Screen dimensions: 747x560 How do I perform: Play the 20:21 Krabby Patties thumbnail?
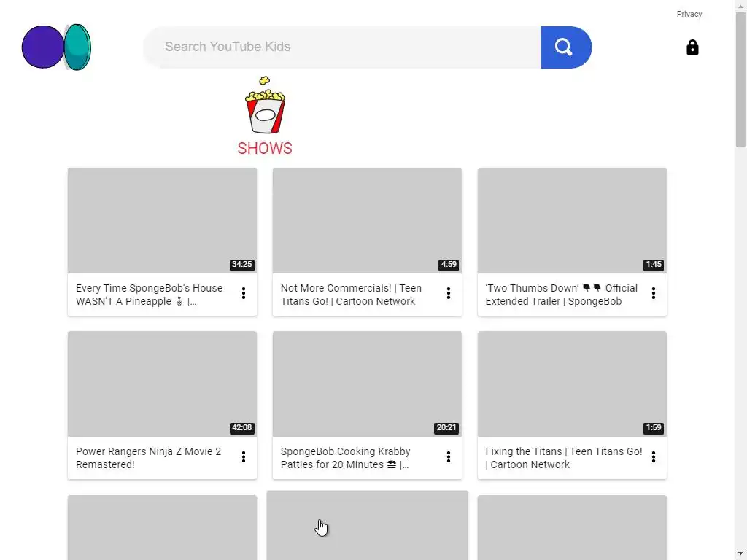click(x=367, y=384)
